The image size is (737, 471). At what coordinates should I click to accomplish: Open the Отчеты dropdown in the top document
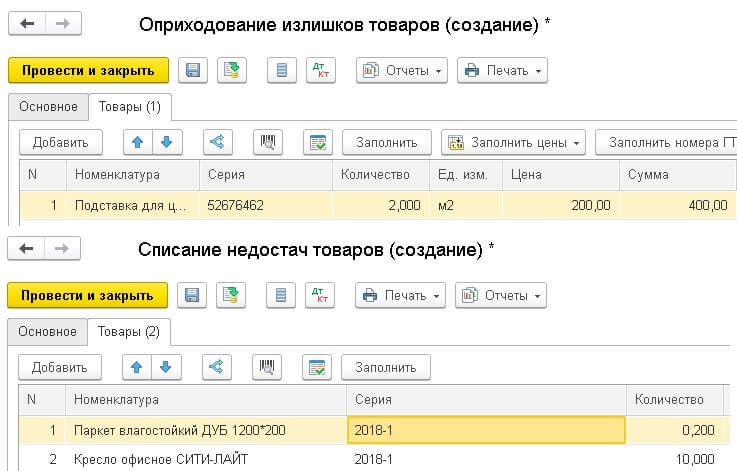pyautogui.click(x=402, y=71)
